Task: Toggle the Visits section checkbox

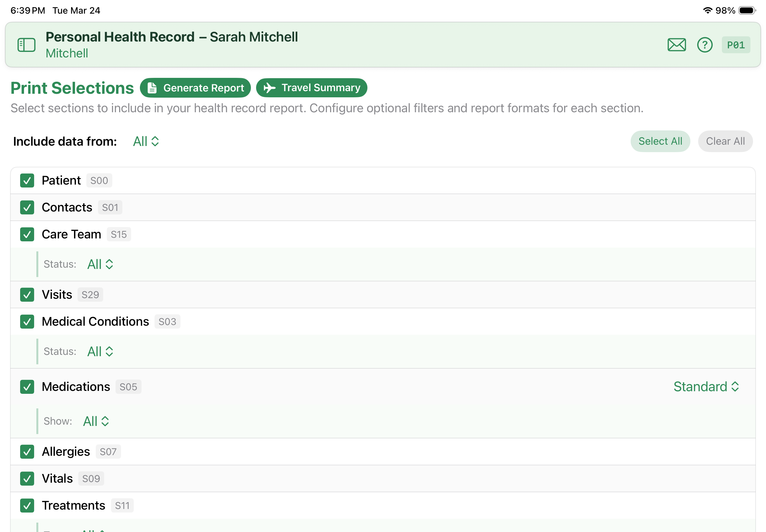Action: pyautogui.click(x=27, y=295)
